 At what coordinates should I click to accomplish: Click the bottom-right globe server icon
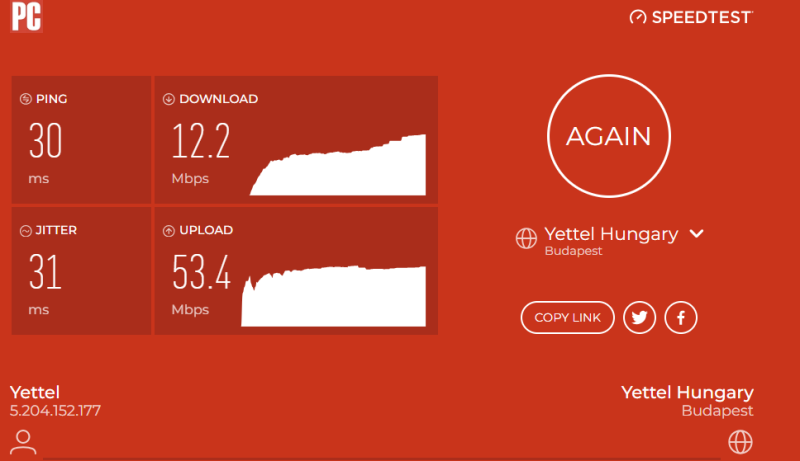click(x=740, y=442)
